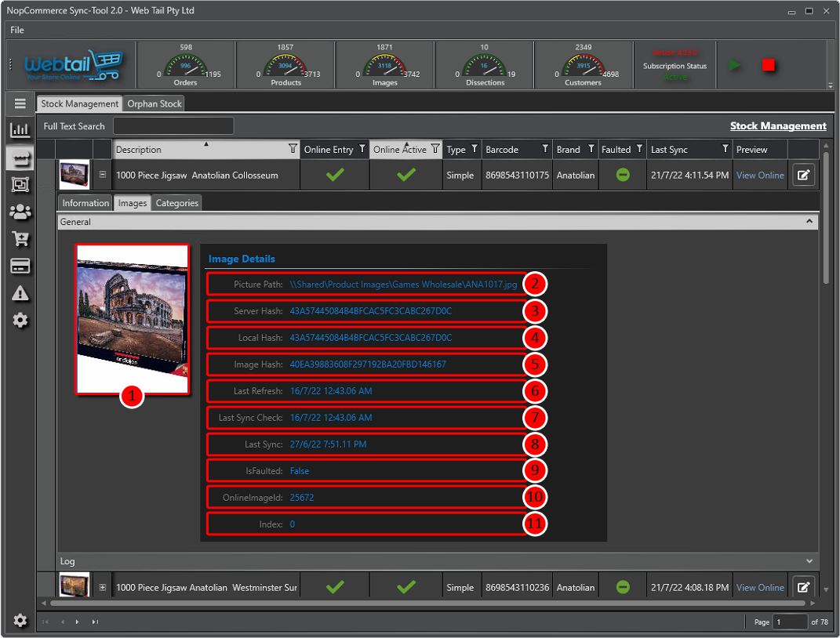Expand the Westminster jigsaw row
Screen dimensions: 840x638
[x=103, y=587]
